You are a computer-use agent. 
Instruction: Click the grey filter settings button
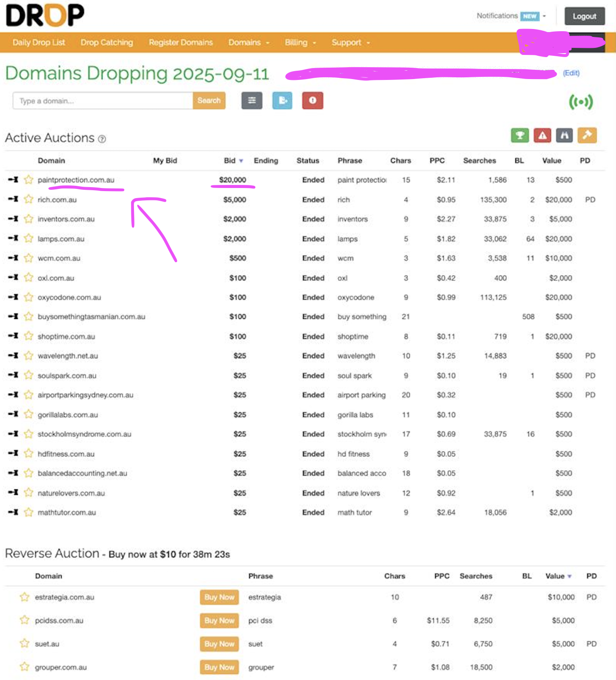click(252, 101)
